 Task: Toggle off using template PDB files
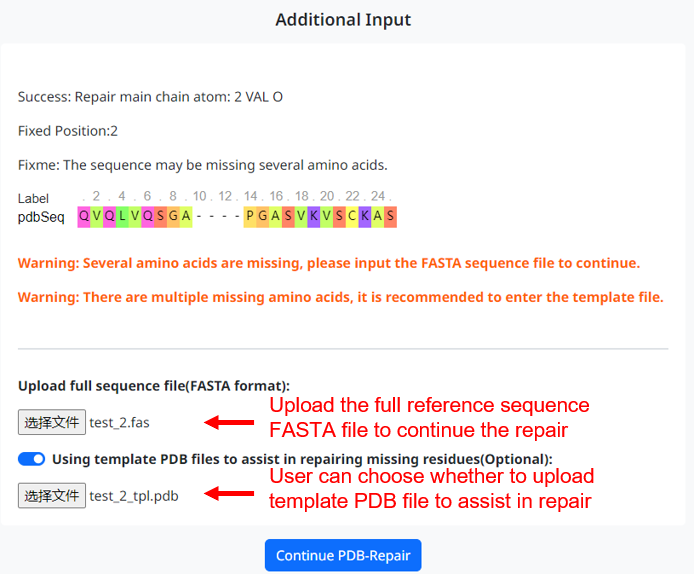[x=32, y=459]
